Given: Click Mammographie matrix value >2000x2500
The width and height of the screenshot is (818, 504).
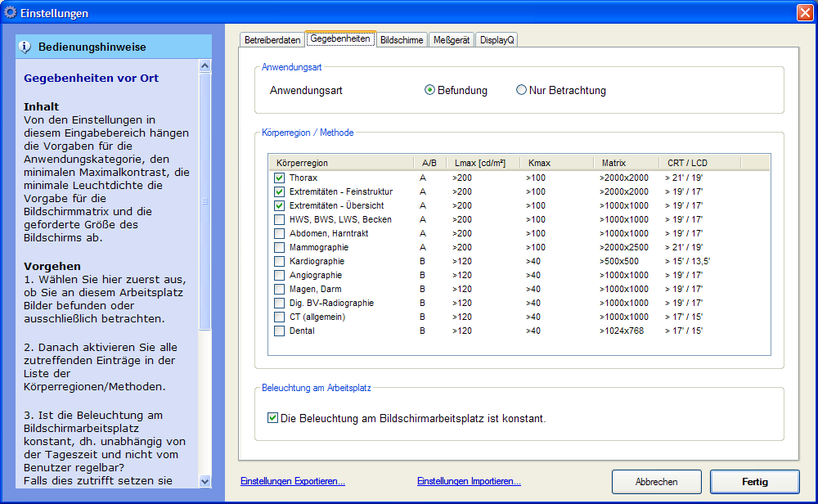Looking at the screenshot, I should (x=624, y=247).
